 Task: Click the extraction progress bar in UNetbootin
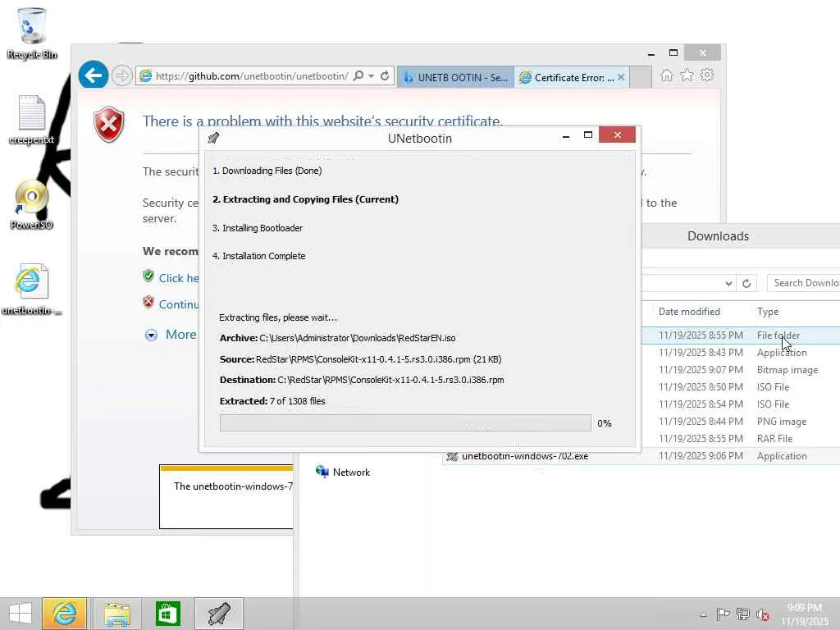tap(405, 422)
